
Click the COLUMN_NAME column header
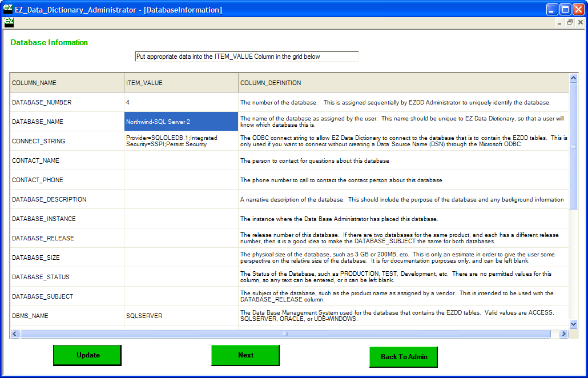click(67, 83)
